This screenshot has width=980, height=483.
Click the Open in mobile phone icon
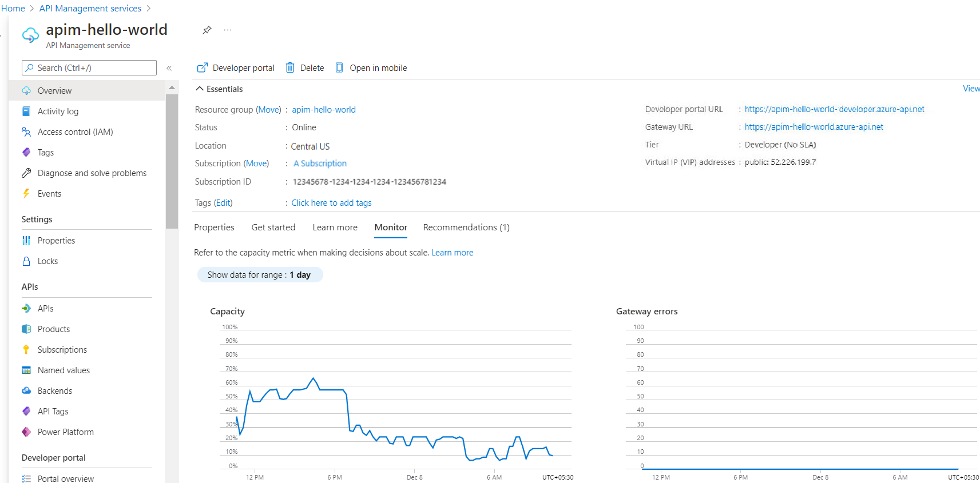[x=339, y=68]
